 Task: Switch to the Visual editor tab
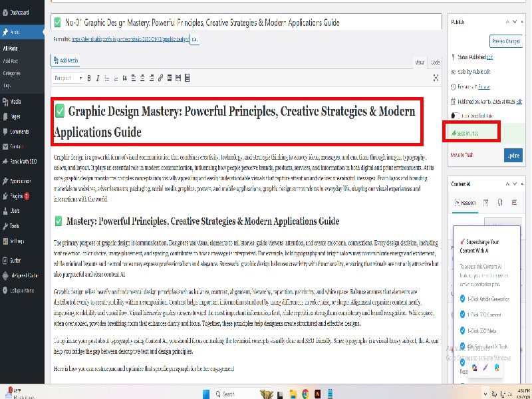420,63
